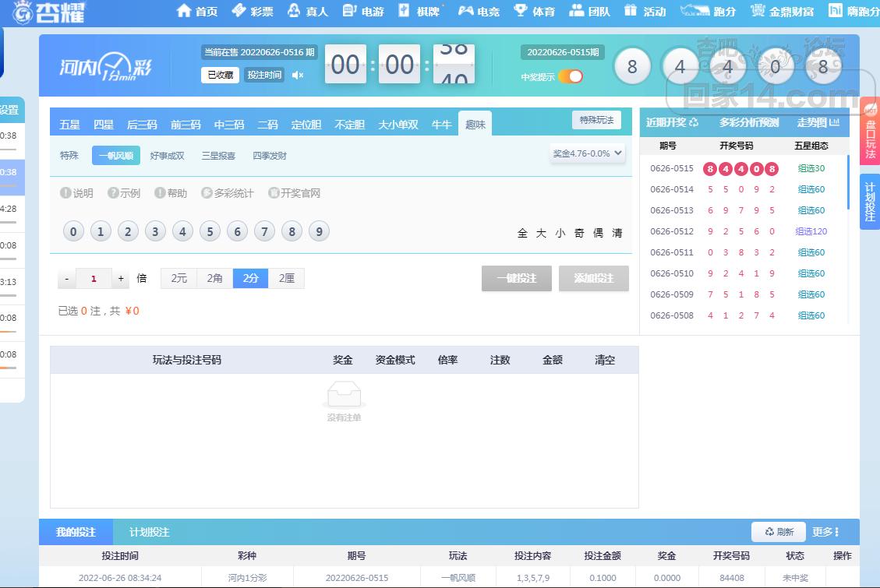Open the 说明 info icon
The width and height of the screenshot is (880, 588).
click(x=66, y=193)
